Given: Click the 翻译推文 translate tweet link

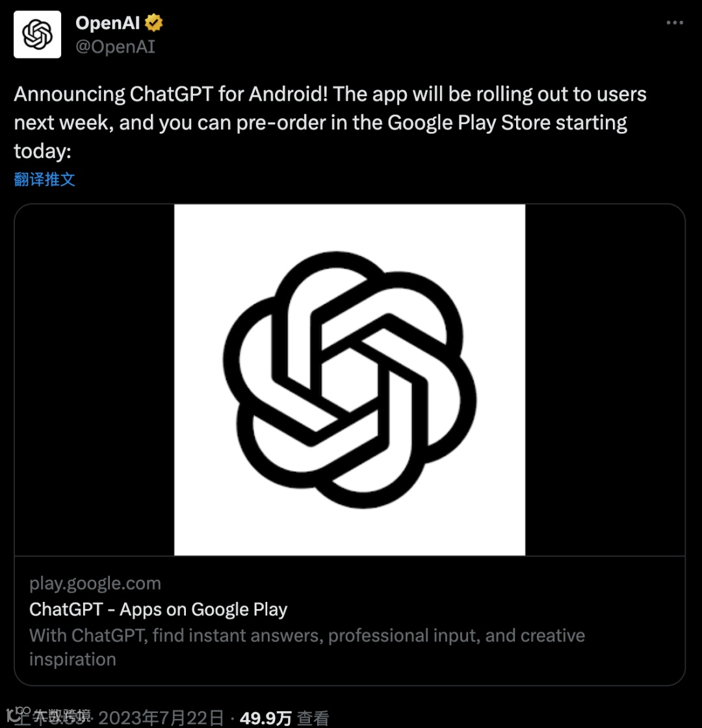Looking at the screenshot, I should pos(45,179).
